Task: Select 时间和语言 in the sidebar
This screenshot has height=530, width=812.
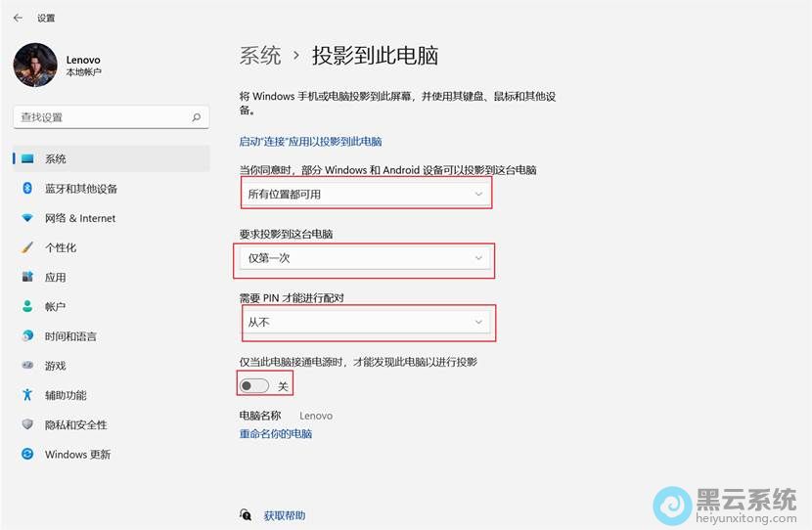Action: (70, 336)
